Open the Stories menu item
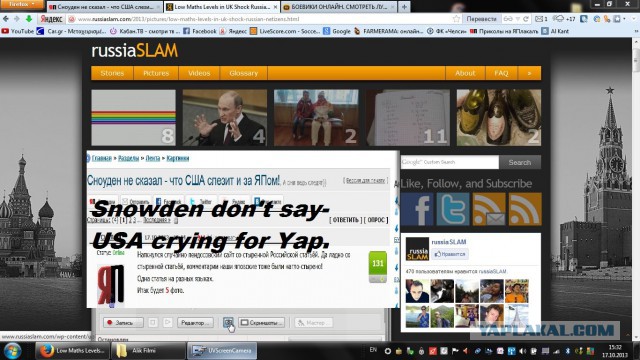The image size is (640, 360). pyautogui.click(x=112, y=73)
